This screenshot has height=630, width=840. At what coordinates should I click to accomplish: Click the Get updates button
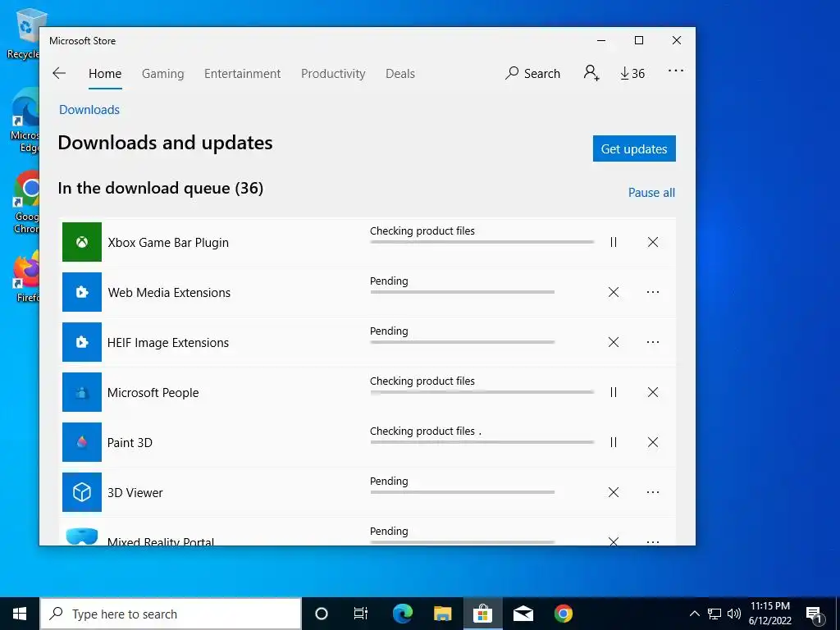pyautogui.click(x=634, y=148)
